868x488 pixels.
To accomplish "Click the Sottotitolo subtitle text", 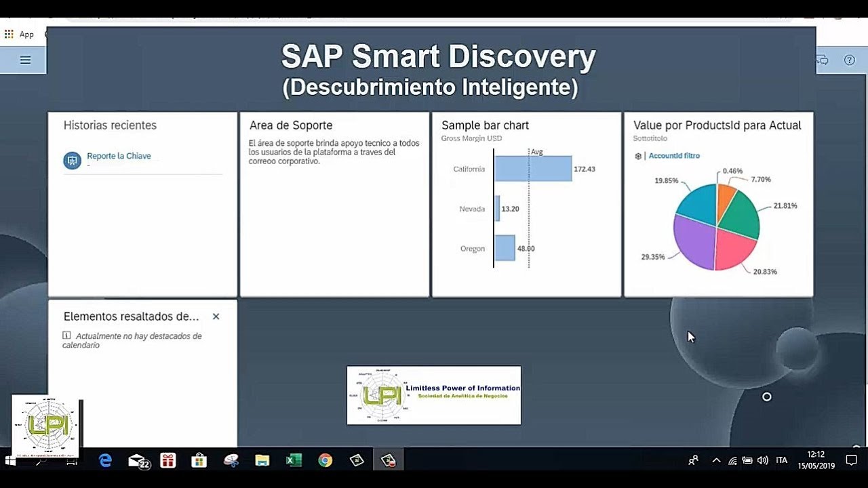I will click(x=651, y=138).
